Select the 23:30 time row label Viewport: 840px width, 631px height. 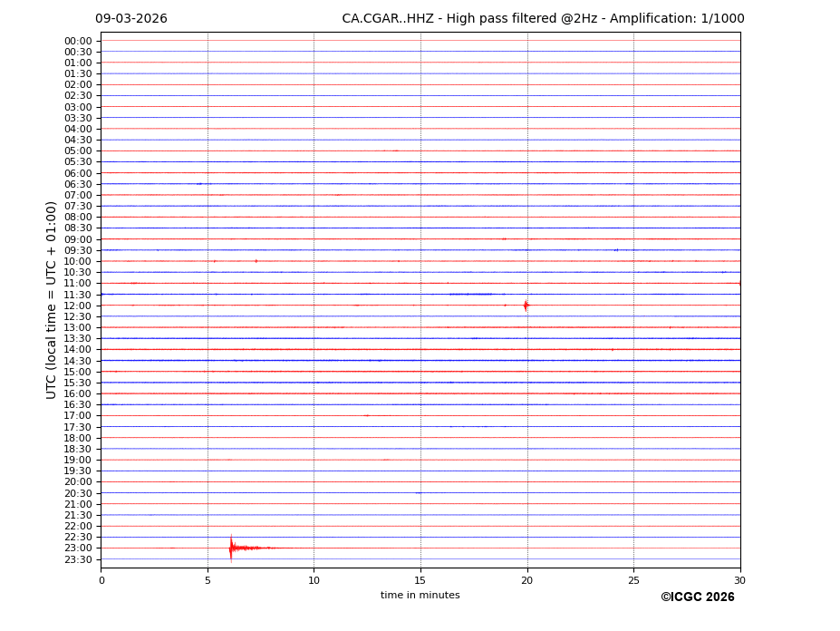click(x=78, y=559)
